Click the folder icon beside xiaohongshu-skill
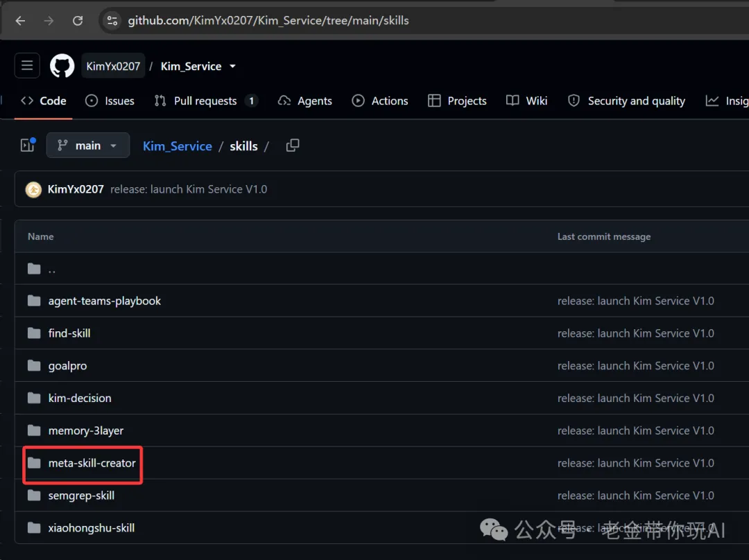The image size is (749, 560). pyautogui.click(x=34, y=527)
